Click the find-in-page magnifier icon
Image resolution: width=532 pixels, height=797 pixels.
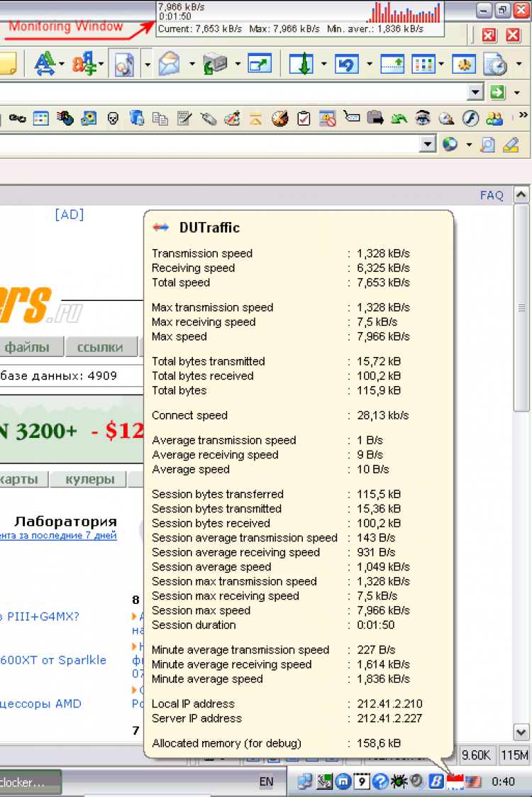488,145
